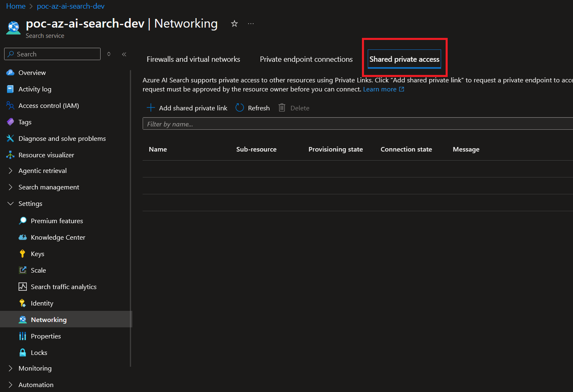Click the Scale icon
This screenshot has width=573, height=392.
(x=23, y=270)
